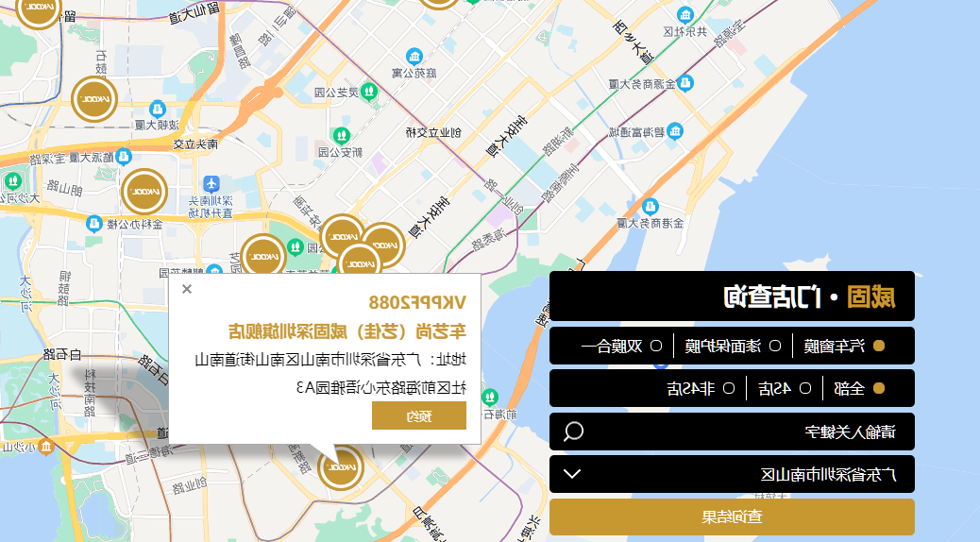Open the 广东省深圳市南山区 region dropdown
980x542 pixels.
point(732,474)
